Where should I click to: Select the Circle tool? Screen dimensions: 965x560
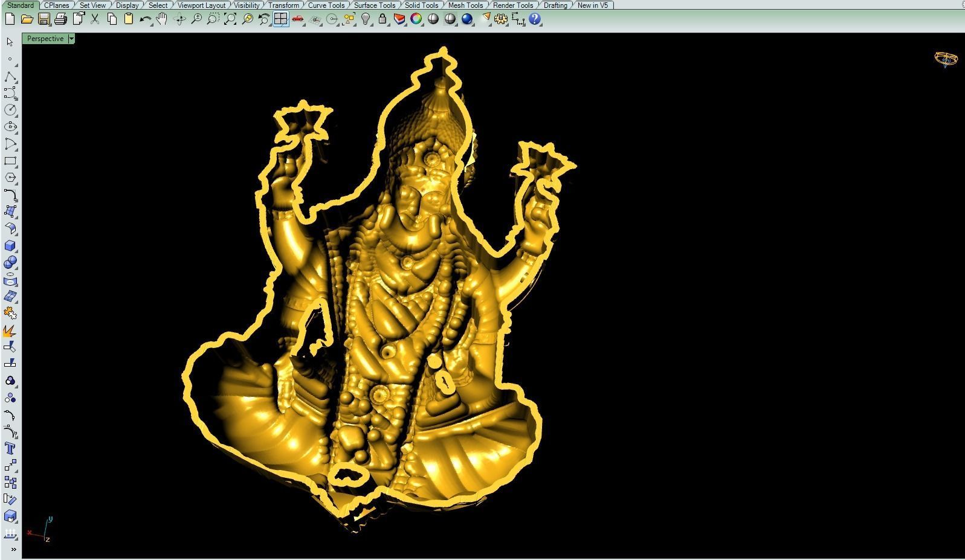(10, 110)
